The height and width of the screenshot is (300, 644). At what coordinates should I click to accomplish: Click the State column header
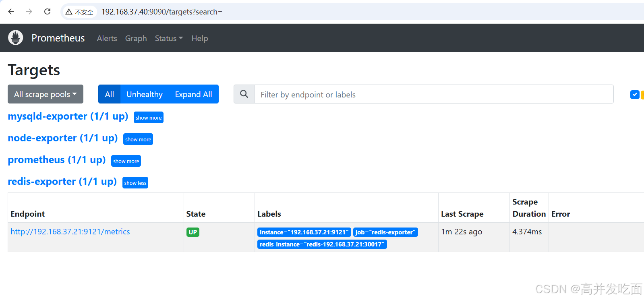[x=196, y=214]
